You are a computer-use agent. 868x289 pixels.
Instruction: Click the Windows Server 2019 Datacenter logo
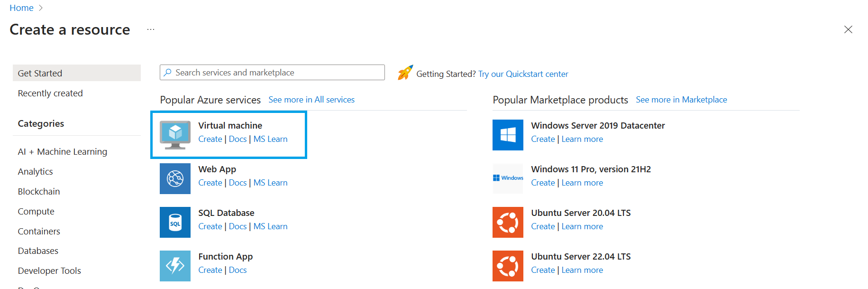(x=508, y=135)
